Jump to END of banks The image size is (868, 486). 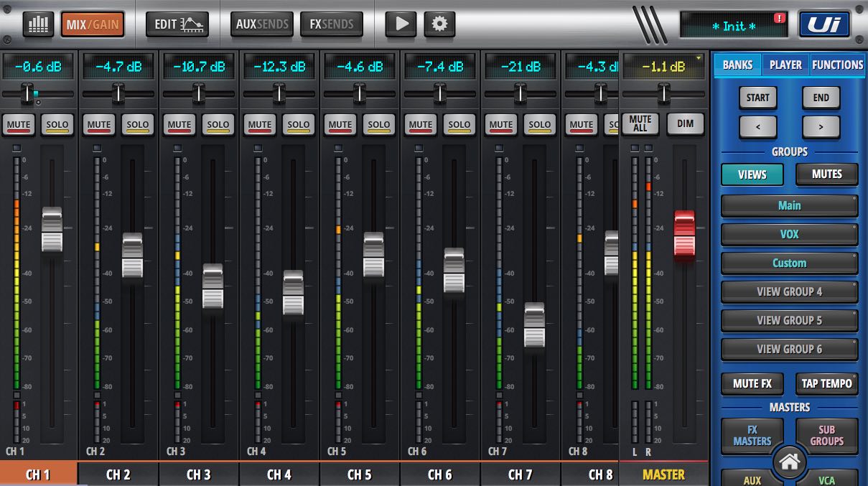(x=821, y=98)
